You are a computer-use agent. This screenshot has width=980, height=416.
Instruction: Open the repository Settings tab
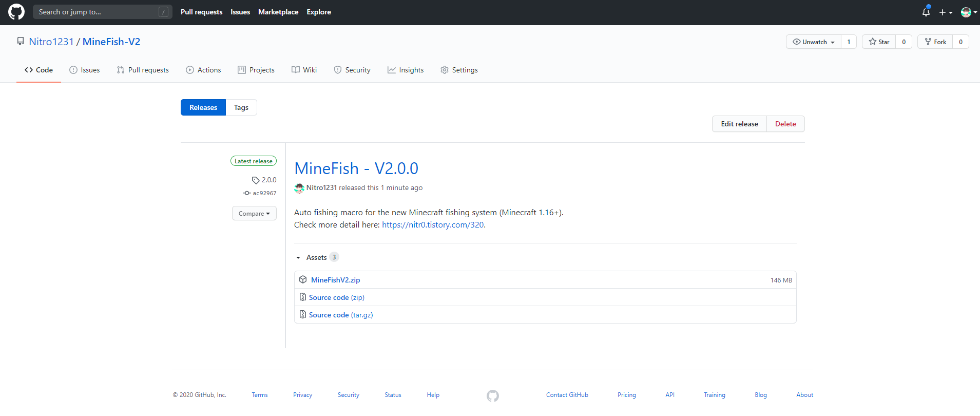point(459,70)
